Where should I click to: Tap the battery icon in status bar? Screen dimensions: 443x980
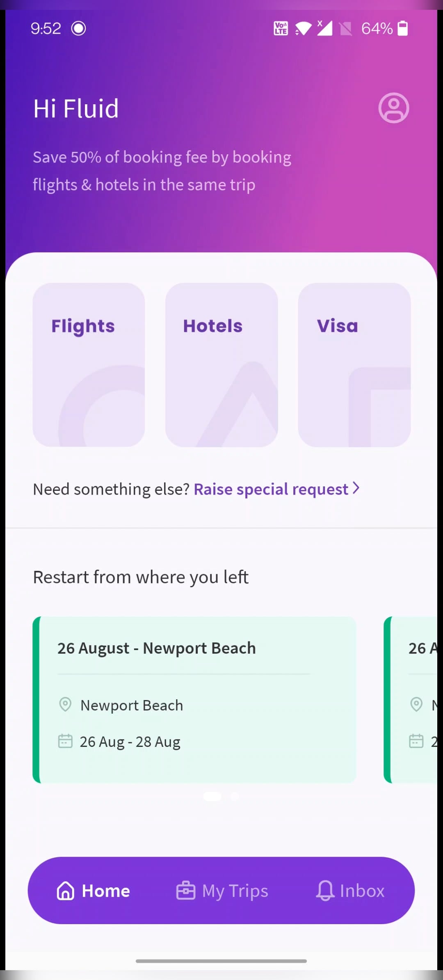click(x=403, y=29)
